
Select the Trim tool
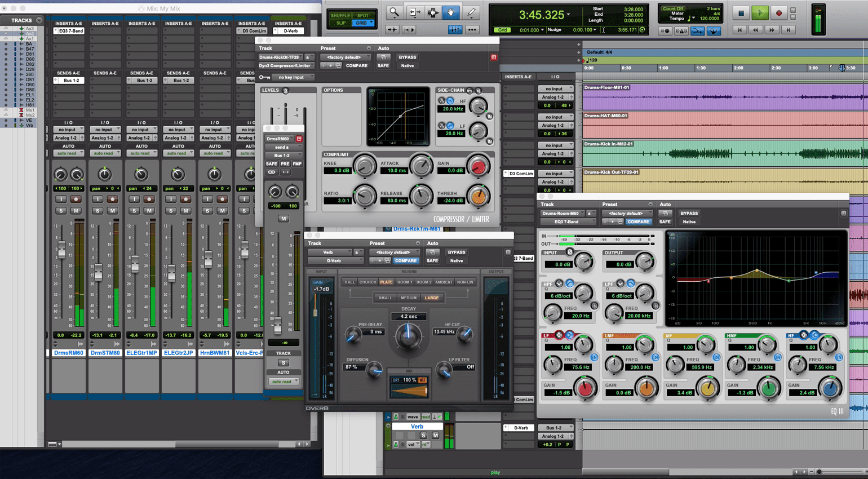coord(415,12)
